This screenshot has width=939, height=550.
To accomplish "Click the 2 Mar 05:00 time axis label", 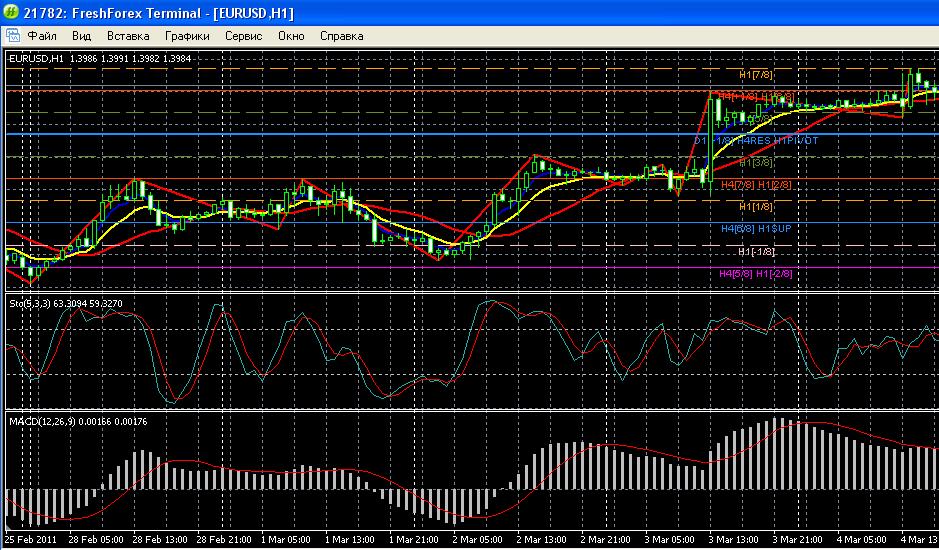I will coord(478,539).
